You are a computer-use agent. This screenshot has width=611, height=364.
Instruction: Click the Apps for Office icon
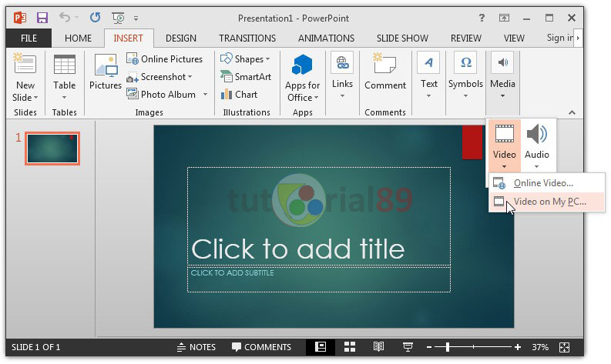click(x=302, y=65)
